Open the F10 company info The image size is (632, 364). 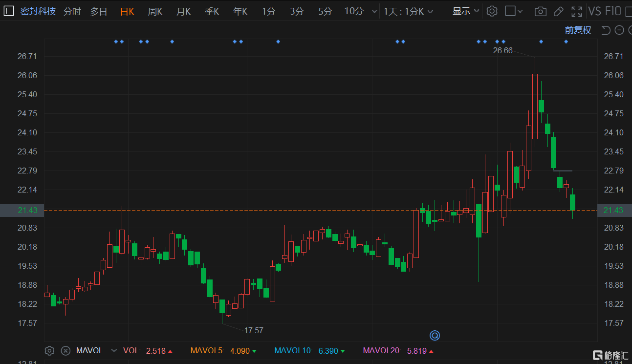[613, 11]
